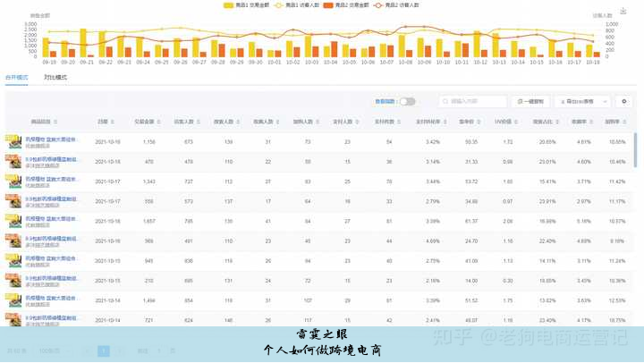
Task: Click the chart download icon at top right
Action: 623,12
